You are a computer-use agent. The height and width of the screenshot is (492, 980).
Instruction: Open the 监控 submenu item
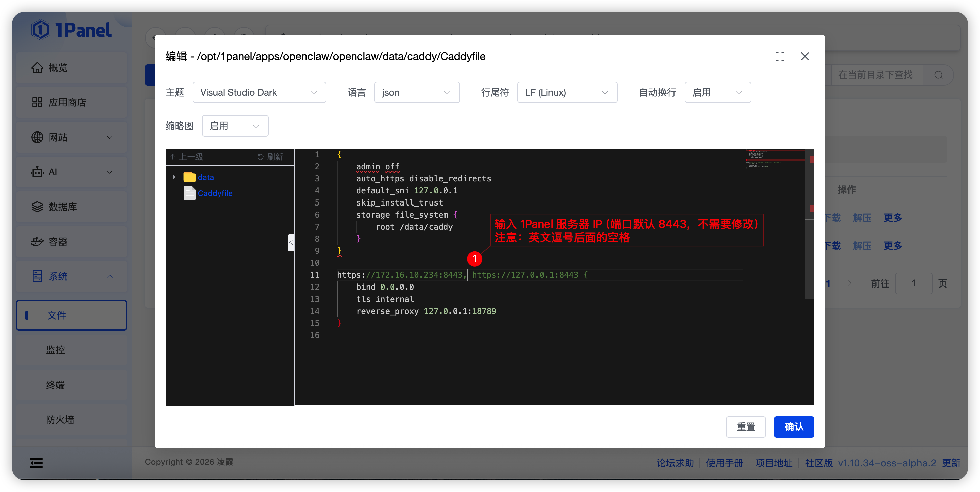(55, 350)
